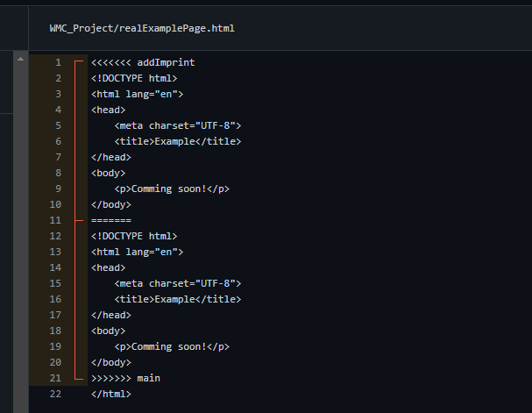This screenshot has width=532, height=413.
Task: Click gutter line number 11
Action: tap(55, 220)
